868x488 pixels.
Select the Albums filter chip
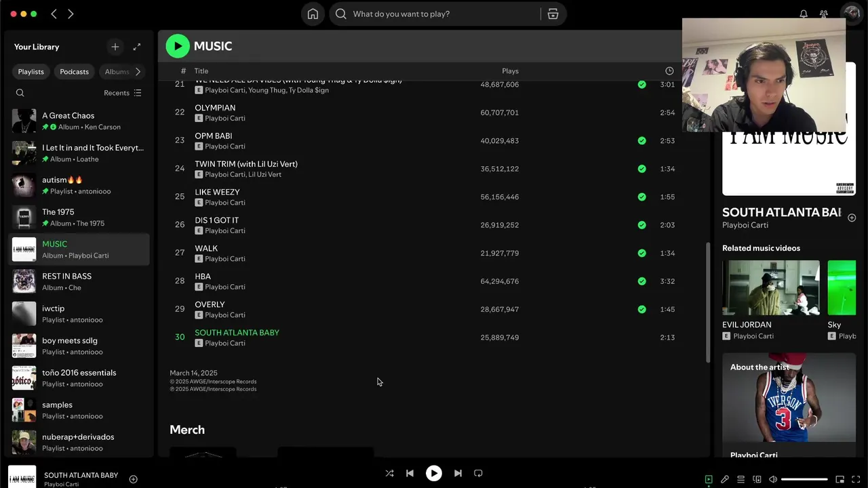pos(115,71)
